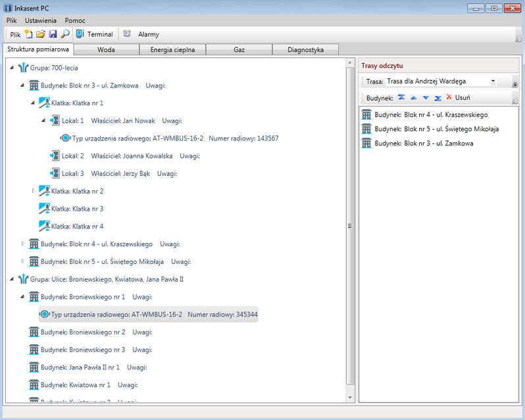Move selected building down one position
Screen dimensions: 525x420
coord(426,97)
